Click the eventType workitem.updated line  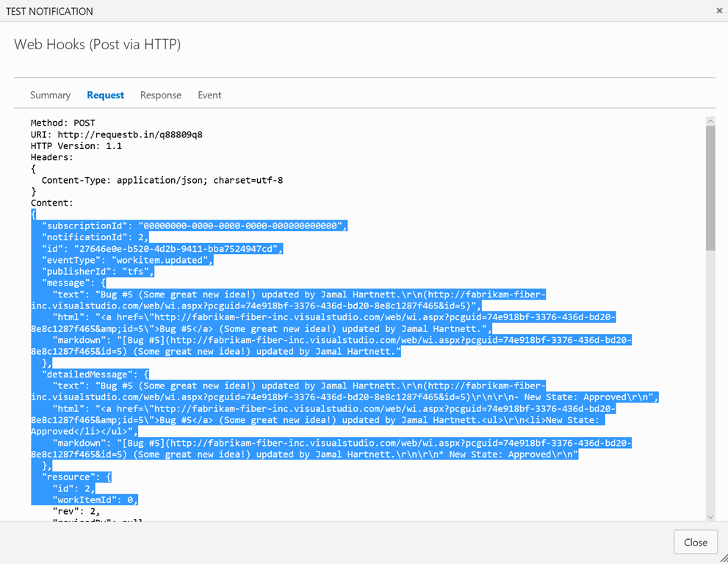tap(128, 260)
